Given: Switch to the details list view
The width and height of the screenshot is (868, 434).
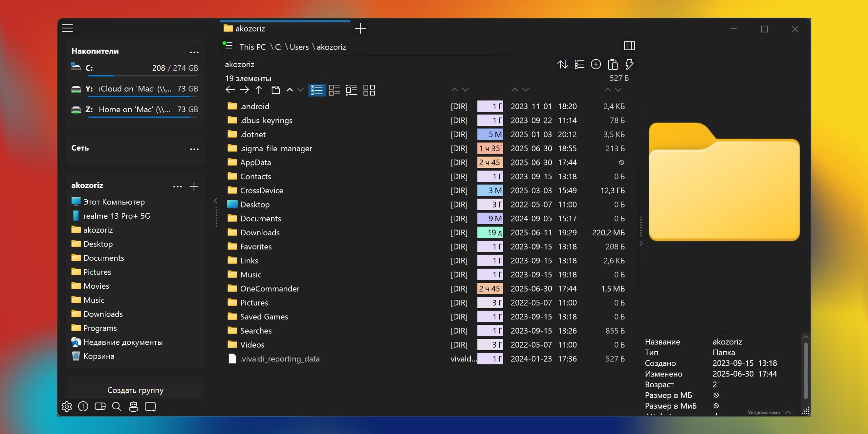Looking at the screenshot, I should tap(317, 90).
